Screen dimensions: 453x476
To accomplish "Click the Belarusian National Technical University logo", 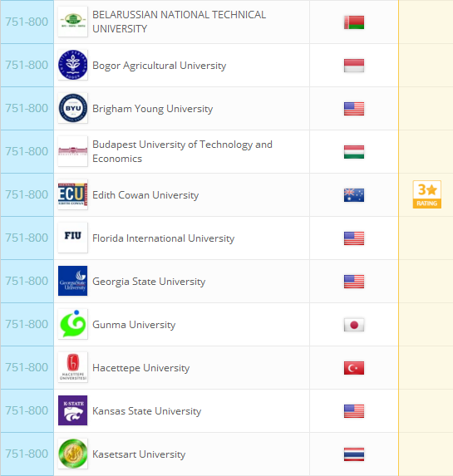I will pyautogui.click(x=72, y=22).
